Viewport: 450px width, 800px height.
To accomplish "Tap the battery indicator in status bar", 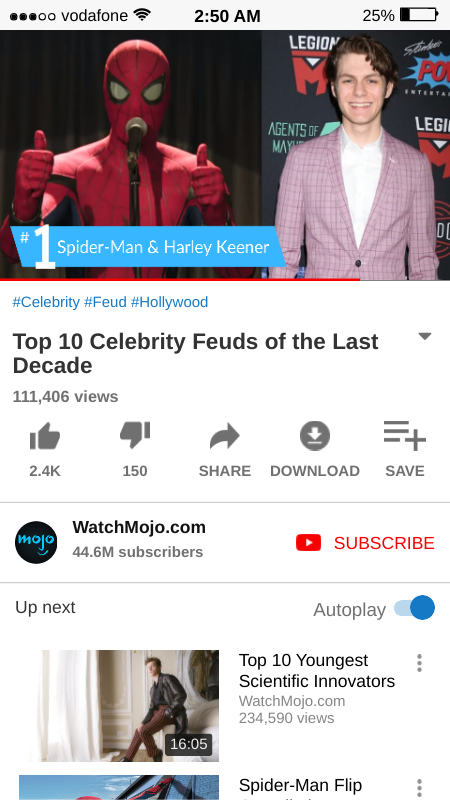I will (x=419, y=15).
